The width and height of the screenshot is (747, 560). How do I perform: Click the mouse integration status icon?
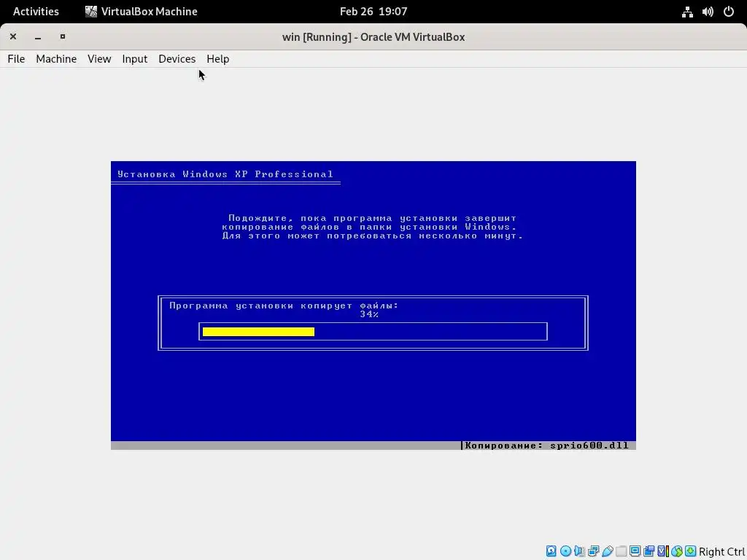(x=677, y=551)
